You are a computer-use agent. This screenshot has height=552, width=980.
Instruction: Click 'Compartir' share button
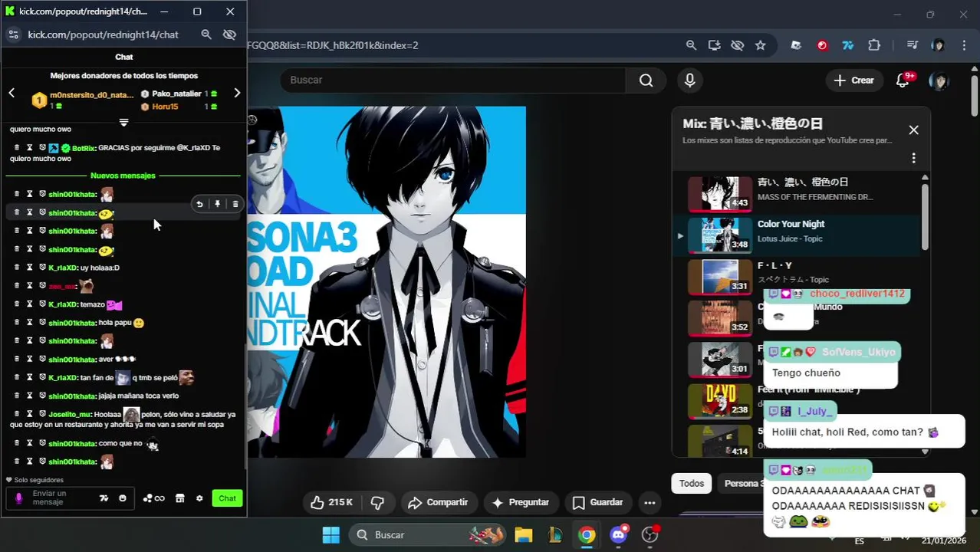(438, 502)
